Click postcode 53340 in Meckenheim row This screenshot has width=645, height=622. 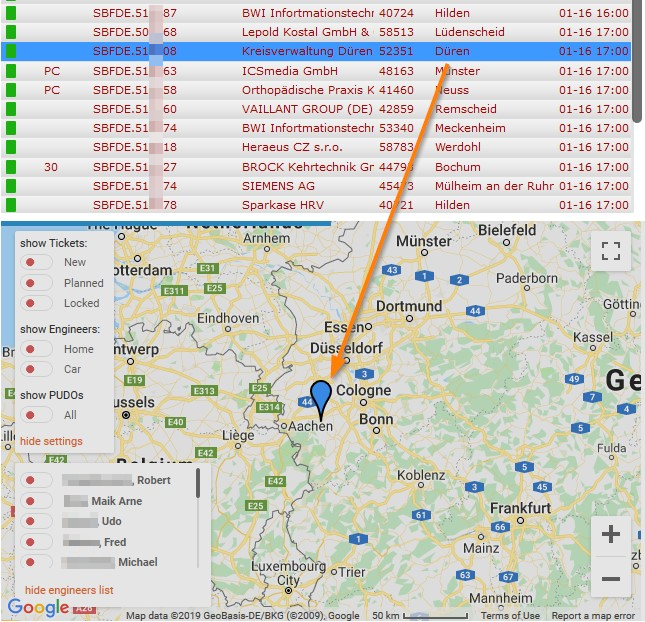point(396,128)
